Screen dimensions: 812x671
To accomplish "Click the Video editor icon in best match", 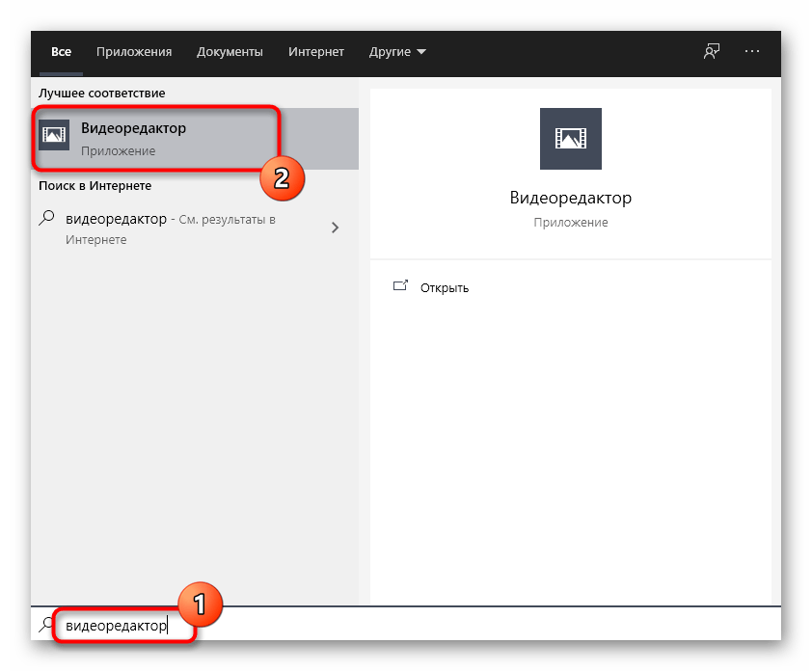I will click(55, 137).
